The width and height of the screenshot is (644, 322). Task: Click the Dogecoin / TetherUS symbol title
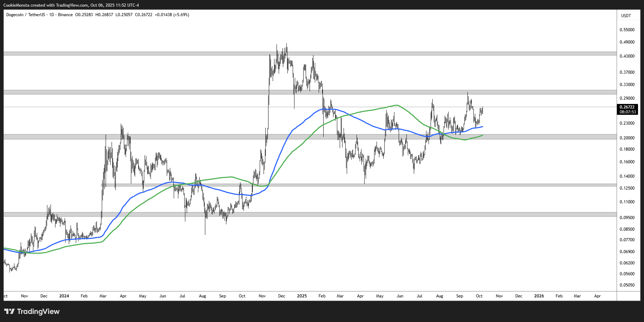pos(26,15)
